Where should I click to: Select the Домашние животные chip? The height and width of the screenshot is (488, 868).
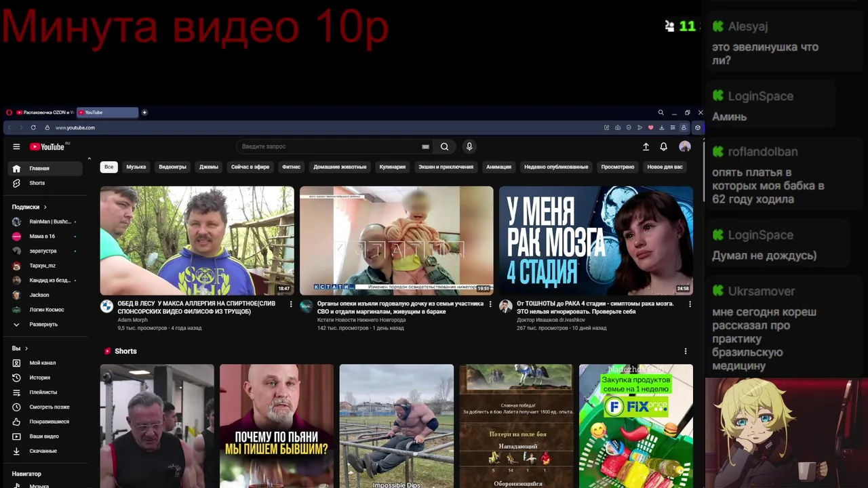(x=340, y=167)
